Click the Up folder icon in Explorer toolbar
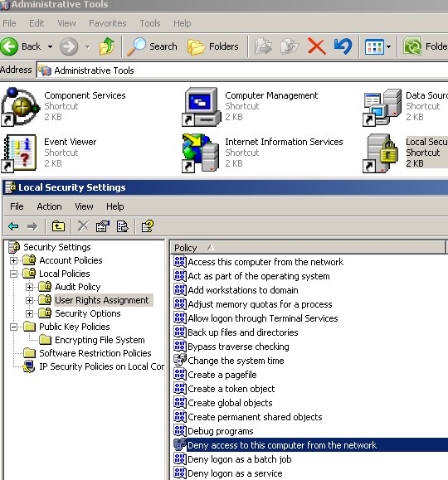 click(x=107, y=46)
